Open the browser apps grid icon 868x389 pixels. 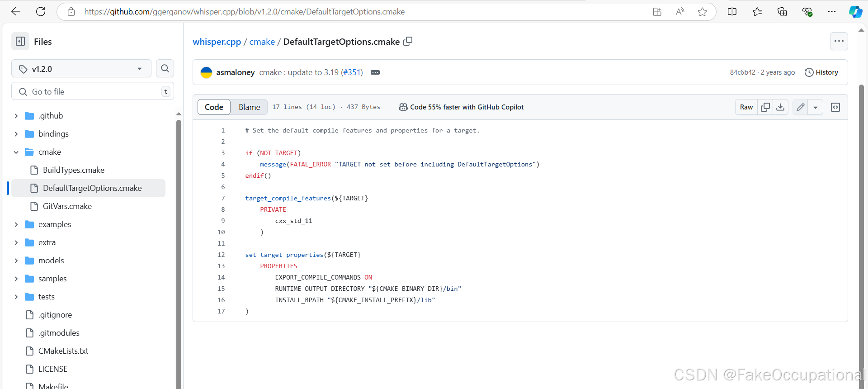(x=657, y=12)
